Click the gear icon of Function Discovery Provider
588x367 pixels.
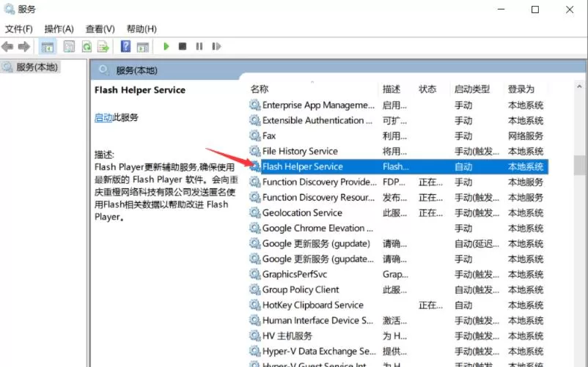(255, 182)
